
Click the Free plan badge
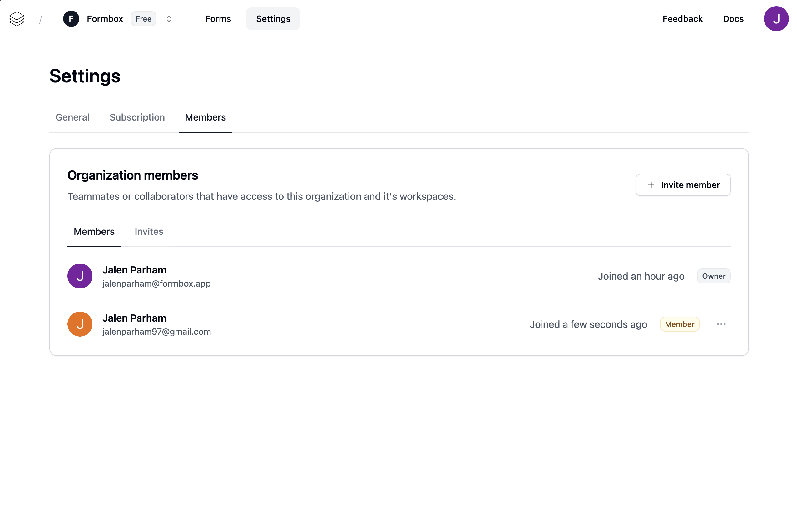(x=143, y=19)
